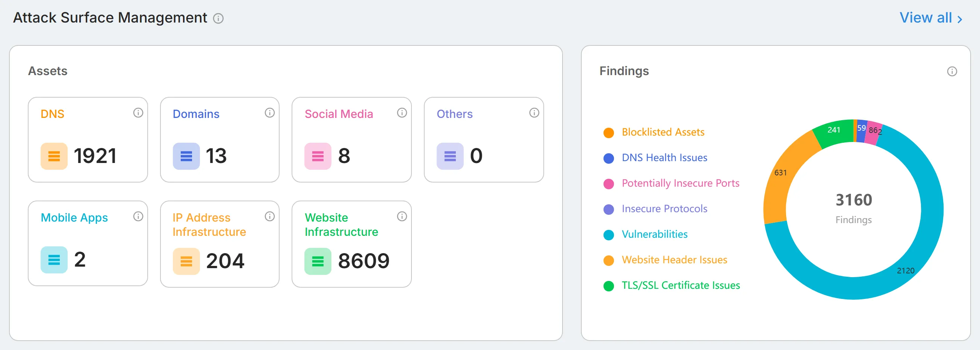Click the Findings panel info icon
Image resolution: width=980 pixels, height=350 pixels.
tap(952, 71)
